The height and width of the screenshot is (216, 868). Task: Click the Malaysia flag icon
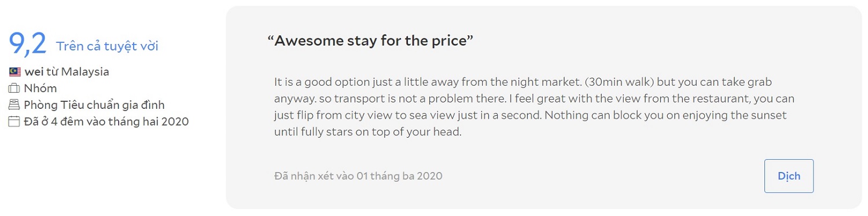click(x=15, y=72)
